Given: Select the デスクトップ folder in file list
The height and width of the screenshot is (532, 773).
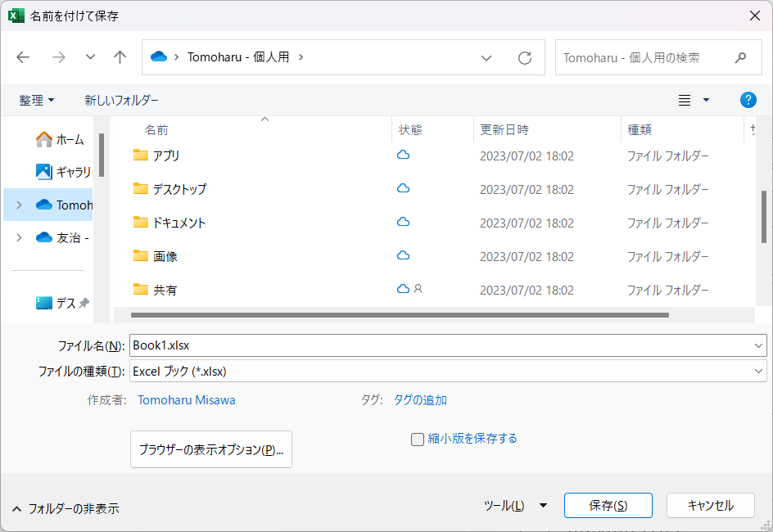Looking at the screenshot, I should click(170, 189).
